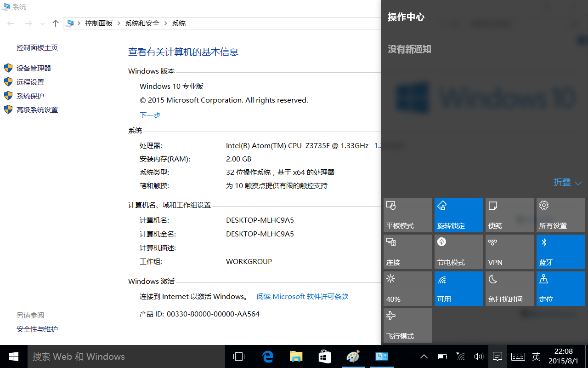Open the 便笺 note tile
588x368 pixels.
510,215
